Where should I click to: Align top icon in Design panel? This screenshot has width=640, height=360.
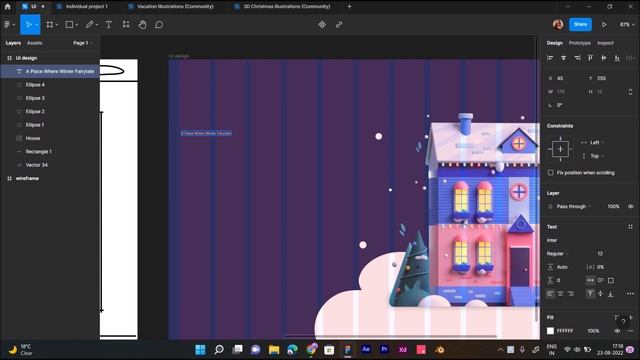click(590, 58)
